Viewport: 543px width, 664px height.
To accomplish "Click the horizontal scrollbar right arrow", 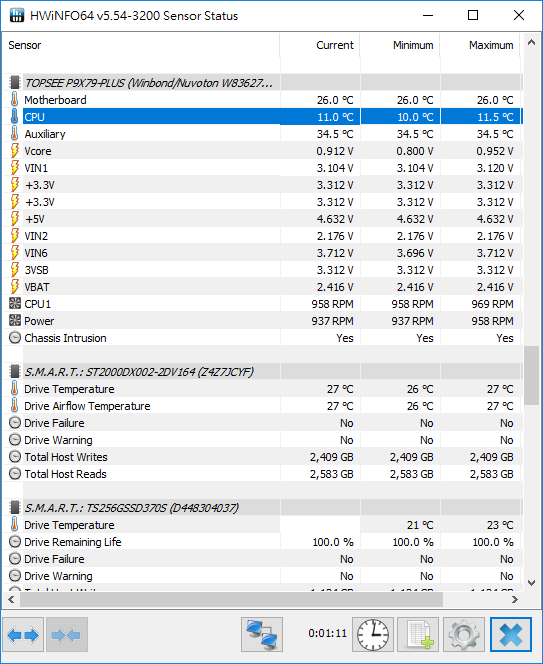I will click(515, 599).
